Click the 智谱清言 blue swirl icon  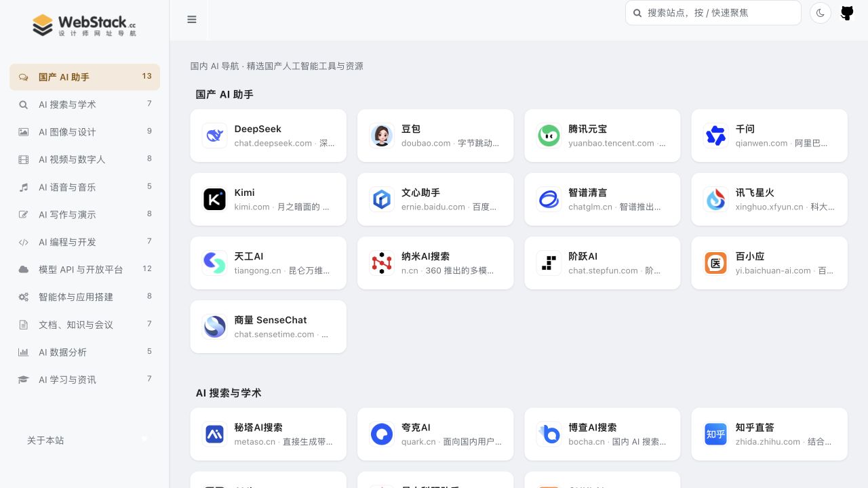(549, 199)
